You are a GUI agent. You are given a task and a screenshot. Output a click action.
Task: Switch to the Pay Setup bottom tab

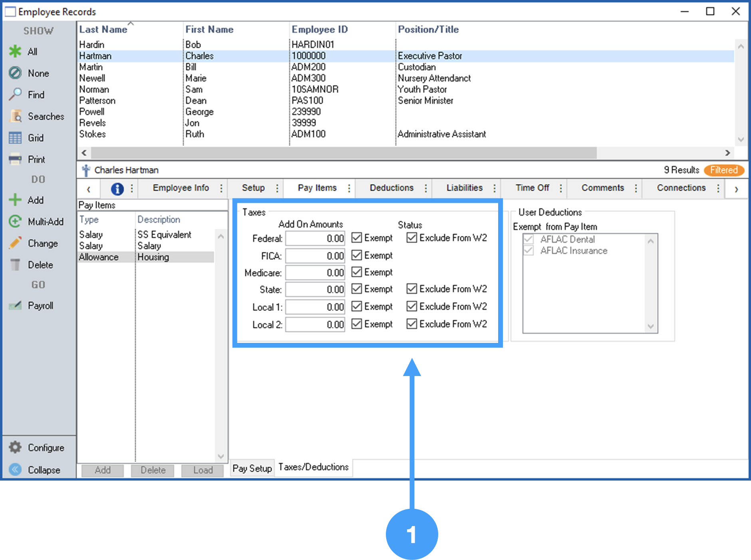coord(252,468)
